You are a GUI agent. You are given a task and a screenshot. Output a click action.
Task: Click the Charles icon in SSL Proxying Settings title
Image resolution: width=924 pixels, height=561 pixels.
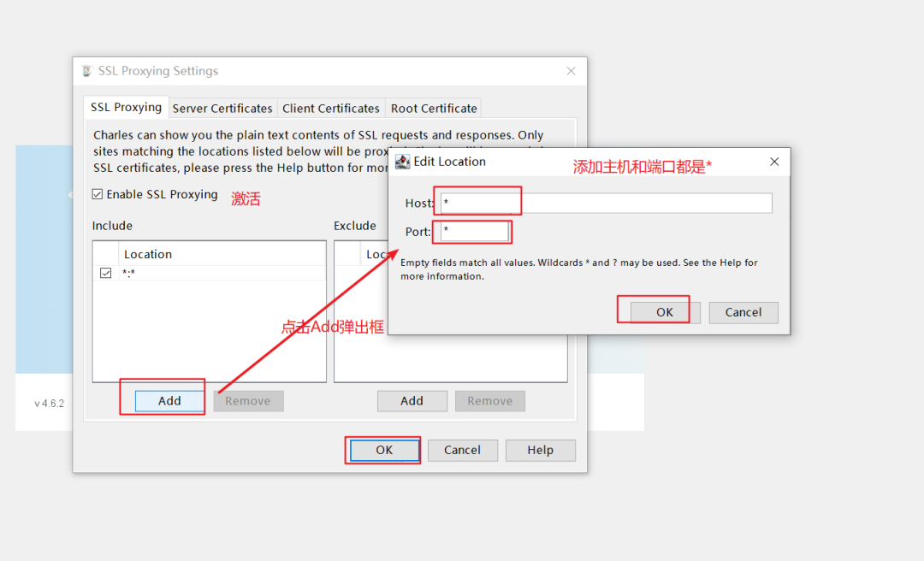[x=86, y=71]
